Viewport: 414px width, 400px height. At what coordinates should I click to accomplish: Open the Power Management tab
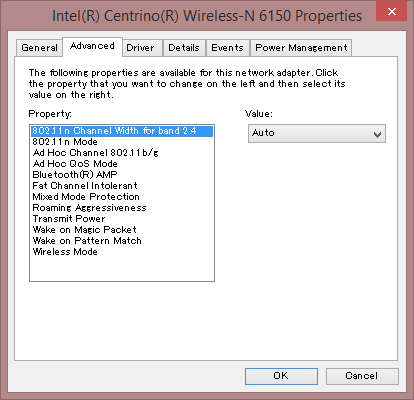click(301, 48)
